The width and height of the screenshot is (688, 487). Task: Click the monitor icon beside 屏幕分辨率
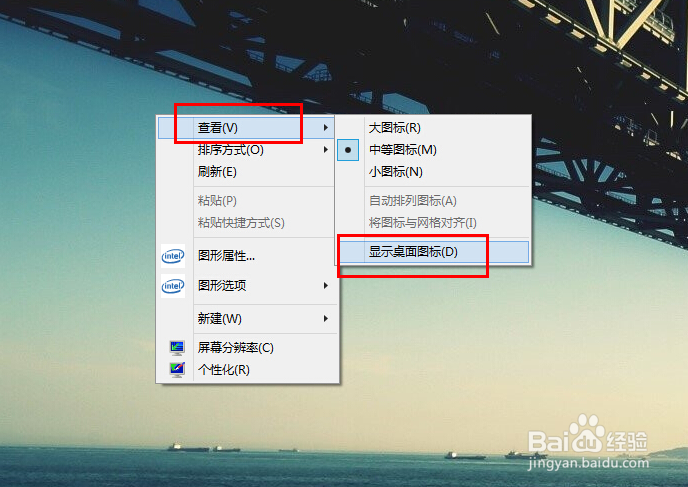pyautogui.click(x=177, y=347)
